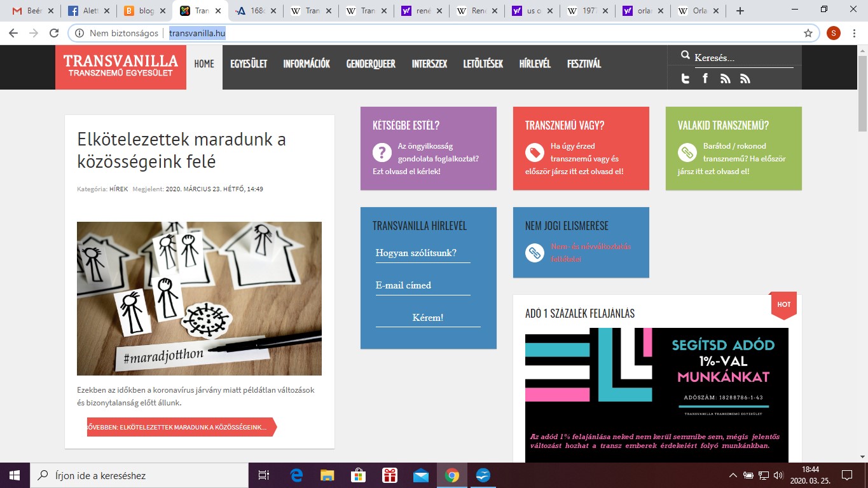Open the INTERSZEX menu item

tap(429, 64)
